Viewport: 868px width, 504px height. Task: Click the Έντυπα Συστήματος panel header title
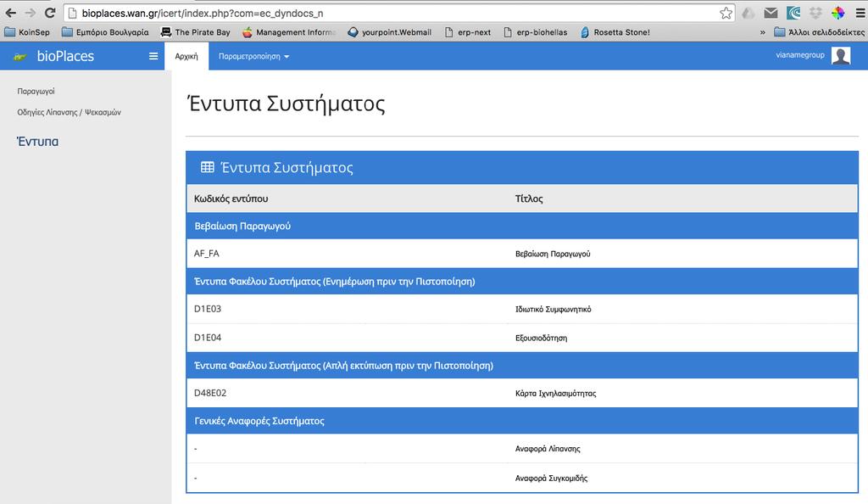pos(287,168)
